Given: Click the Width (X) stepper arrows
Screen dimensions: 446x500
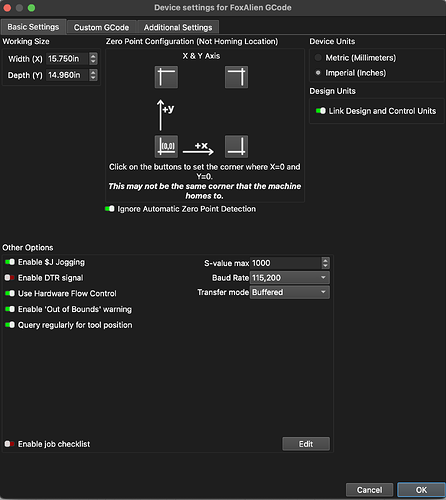Looking at the screenshot, I should (93, 59).
